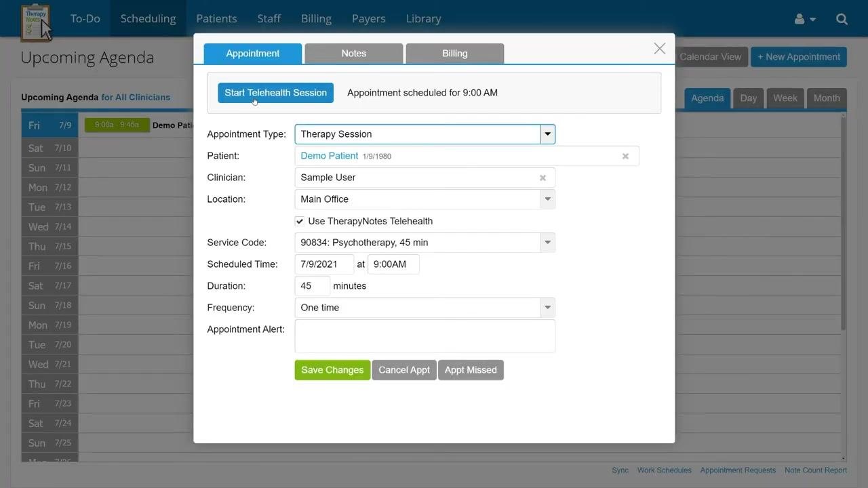868x488 pixels.
Task: Click the Appointment Alert text box
Action: pyautogui.click(x=425, y=336)
